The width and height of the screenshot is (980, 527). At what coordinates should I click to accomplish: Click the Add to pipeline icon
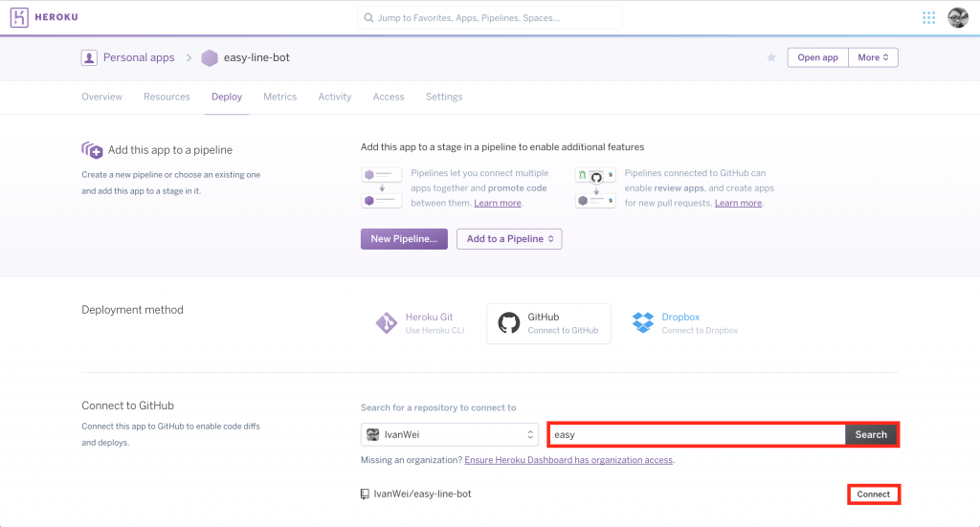tap(92, 150)
